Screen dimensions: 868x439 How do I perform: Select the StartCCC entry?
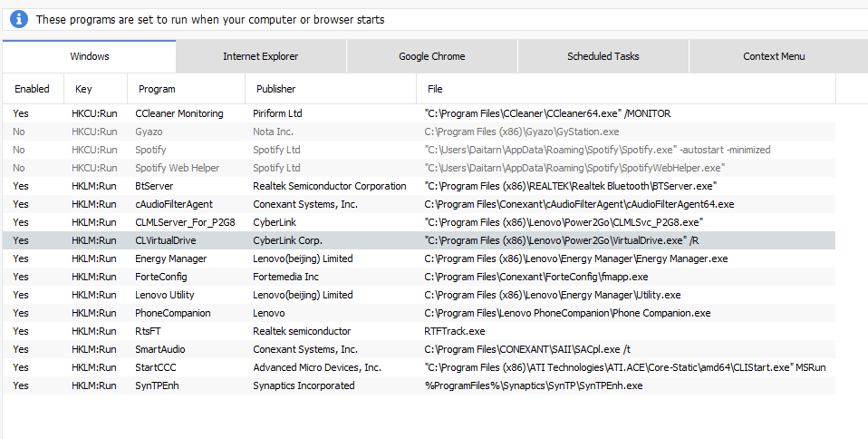coord(420,367)
